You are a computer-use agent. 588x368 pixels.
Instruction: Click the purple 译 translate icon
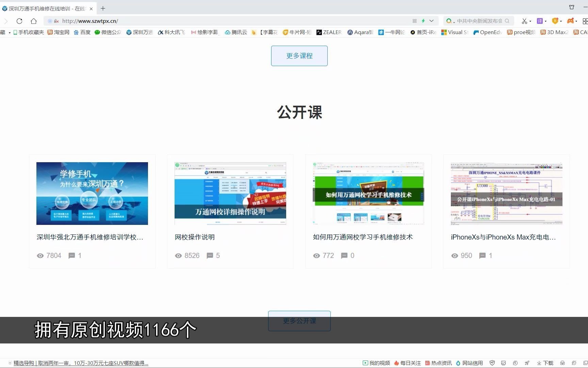[540, 21]
